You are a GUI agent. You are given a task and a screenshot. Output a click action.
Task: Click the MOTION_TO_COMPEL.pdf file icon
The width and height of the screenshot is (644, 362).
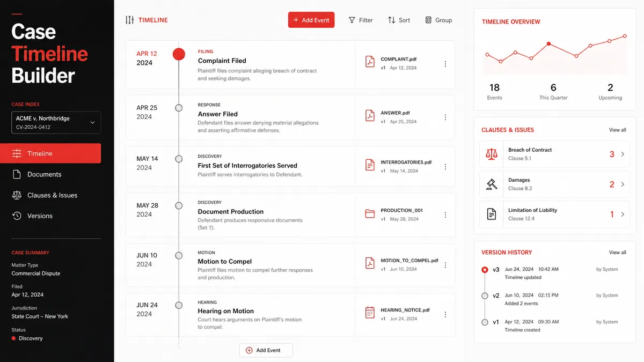(x=370, y=263)
